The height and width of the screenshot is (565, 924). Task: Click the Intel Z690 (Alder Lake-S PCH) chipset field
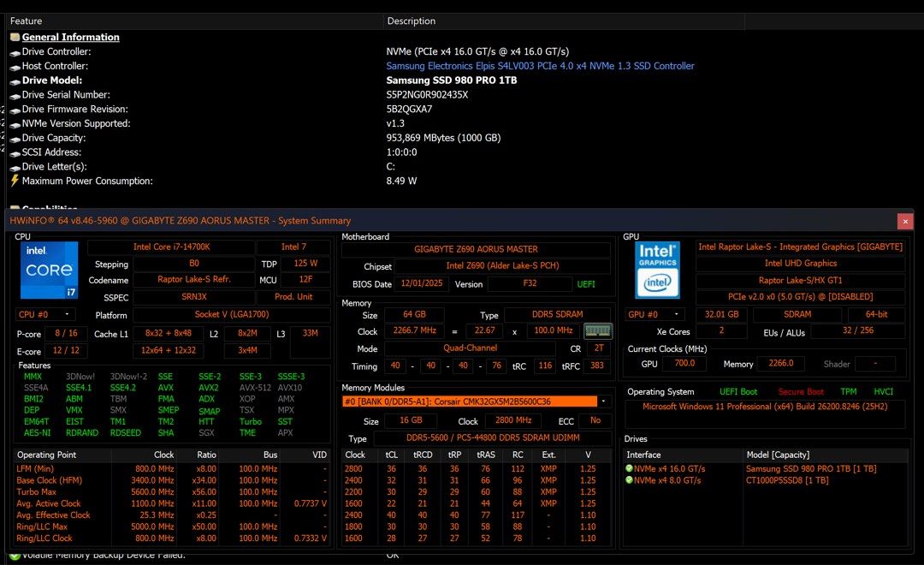click(x=503, y=266)
